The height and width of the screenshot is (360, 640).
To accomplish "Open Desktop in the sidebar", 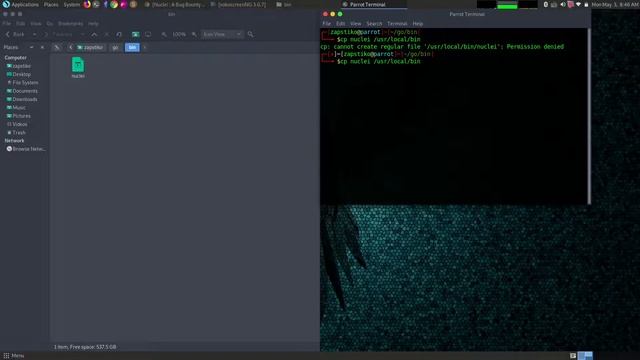I will 18,74.
